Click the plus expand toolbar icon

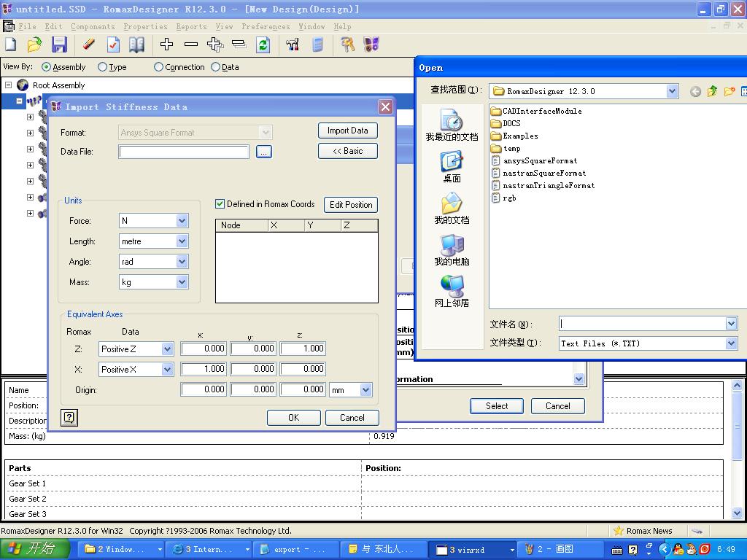[166, 44]
